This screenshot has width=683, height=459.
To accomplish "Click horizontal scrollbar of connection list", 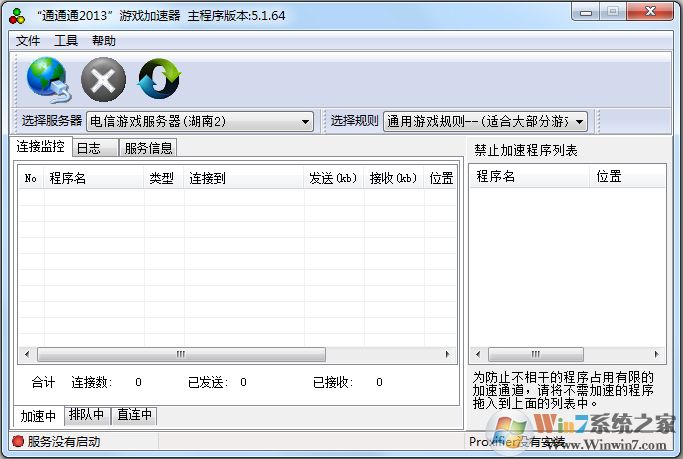I will coord(180,354).
